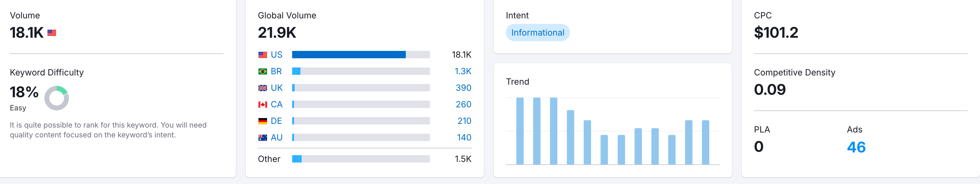Click the Keyword Difficulty donut chart
The image size is (980, 184).
click(57, 98)
